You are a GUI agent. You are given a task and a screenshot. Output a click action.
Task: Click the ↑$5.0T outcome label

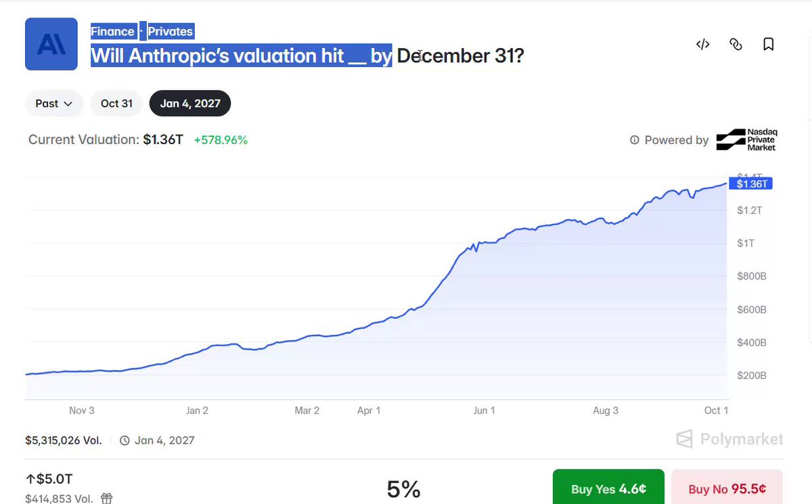pyautogui.click(x=49, y=480)
